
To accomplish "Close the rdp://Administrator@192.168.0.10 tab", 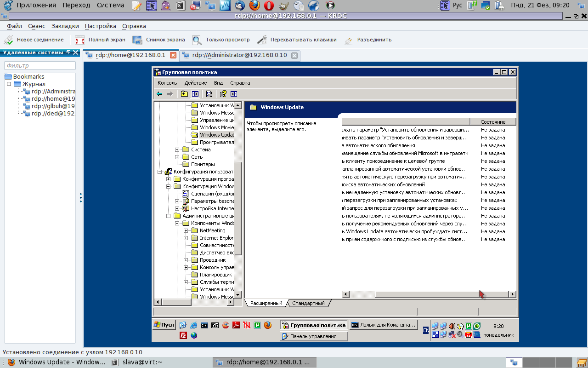I will tap(294, 56).
